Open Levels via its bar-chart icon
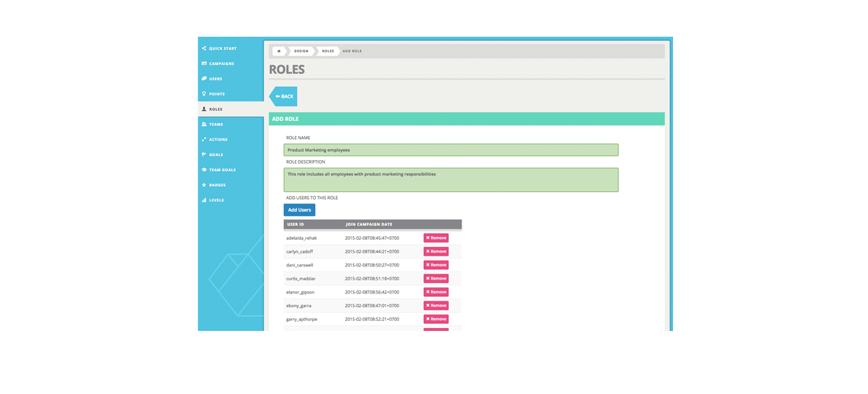The image size is (868, 394). [204, 200]
